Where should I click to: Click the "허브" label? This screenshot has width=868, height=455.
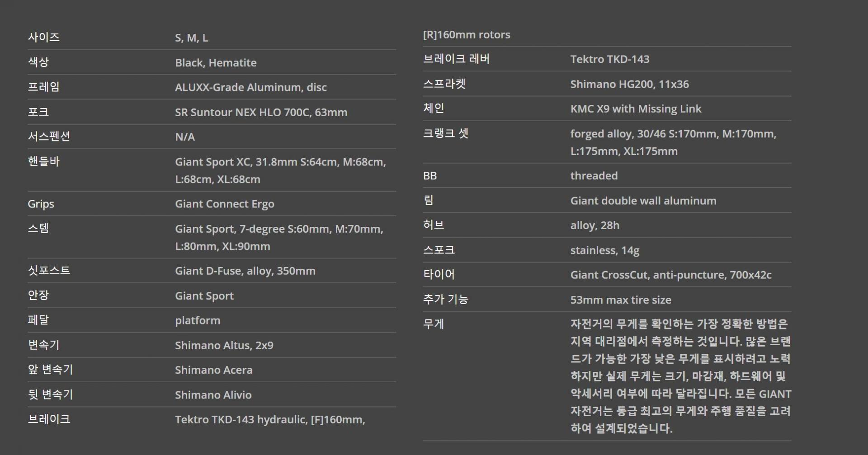click(x=434, y=225)
